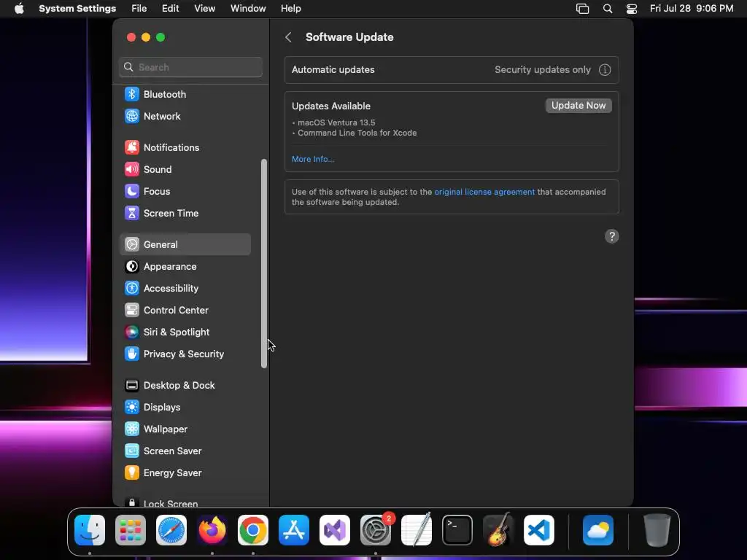747x560 pixels.
Task: Open Trash in the Dock
Action: pos(657,530)
